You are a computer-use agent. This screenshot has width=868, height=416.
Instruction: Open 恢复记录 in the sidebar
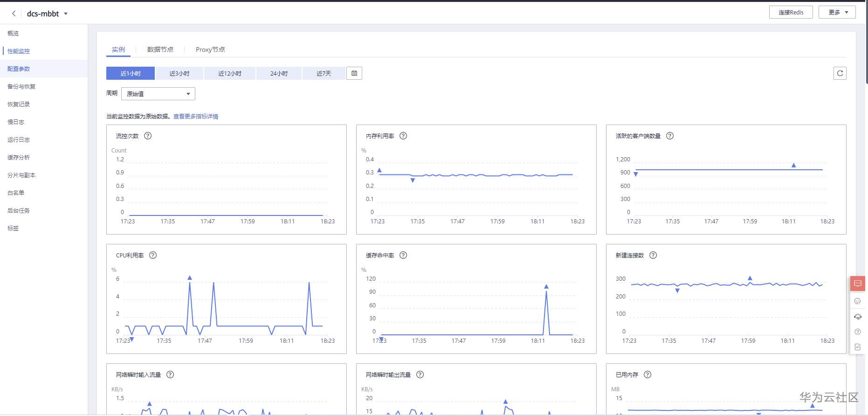(44, 104)
